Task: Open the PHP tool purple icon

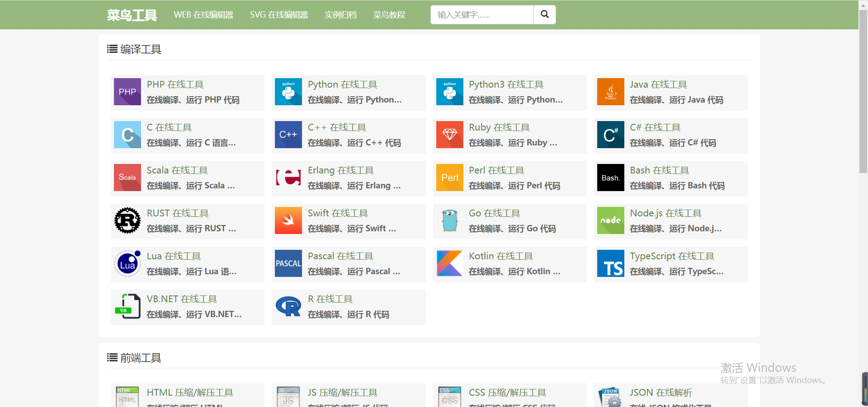Action: coord(127,92)
